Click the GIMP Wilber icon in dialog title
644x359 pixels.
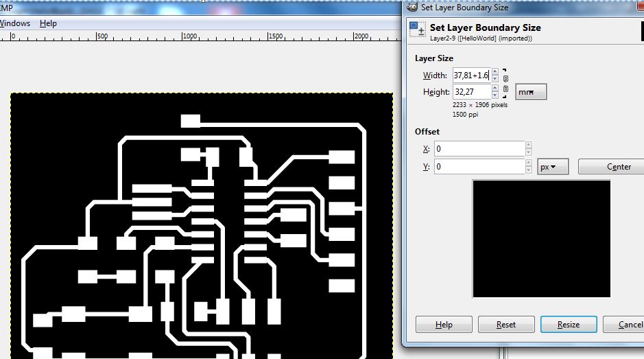click(412, 7)
